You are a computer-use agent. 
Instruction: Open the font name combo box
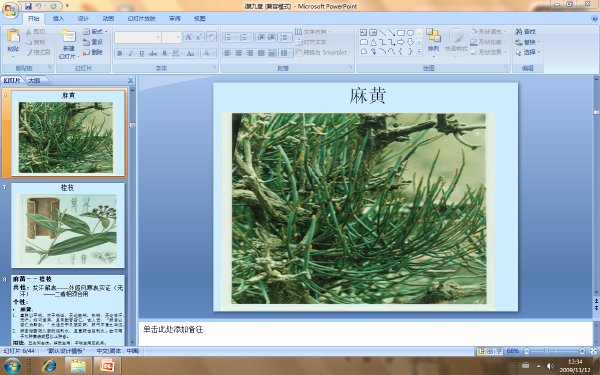point(138,37)
